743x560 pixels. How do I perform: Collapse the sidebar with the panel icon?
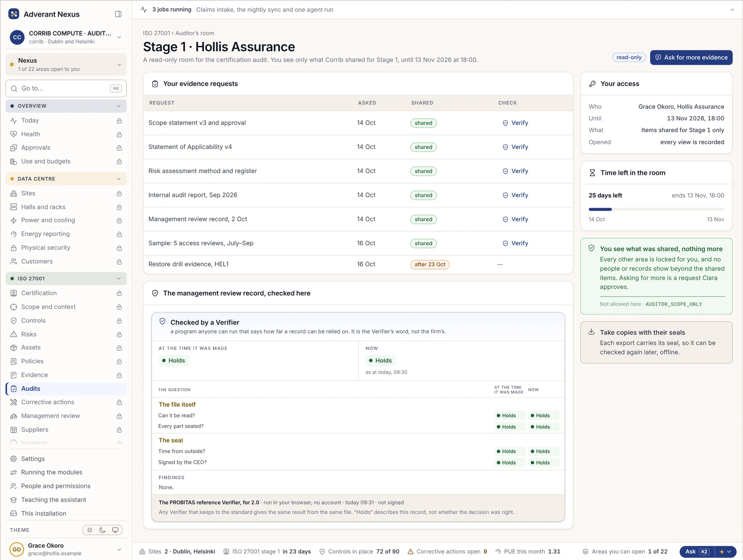click(x=118, y=14)
